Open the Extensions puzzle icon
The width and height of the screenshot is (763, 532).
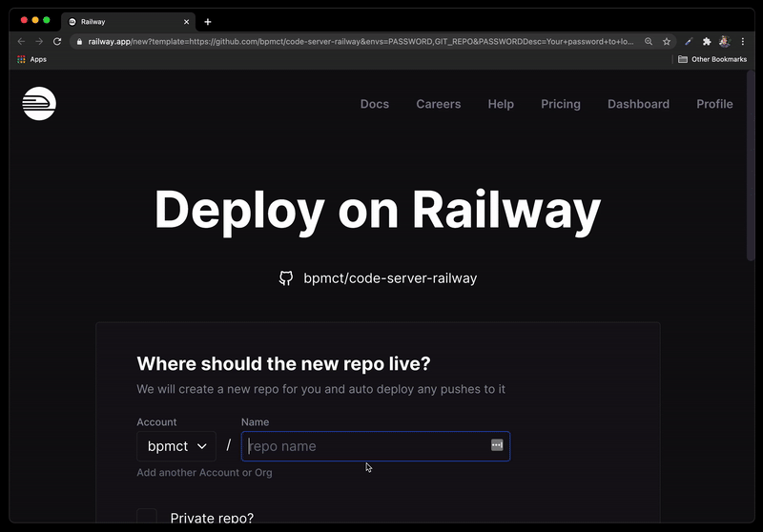click(707, 41)
